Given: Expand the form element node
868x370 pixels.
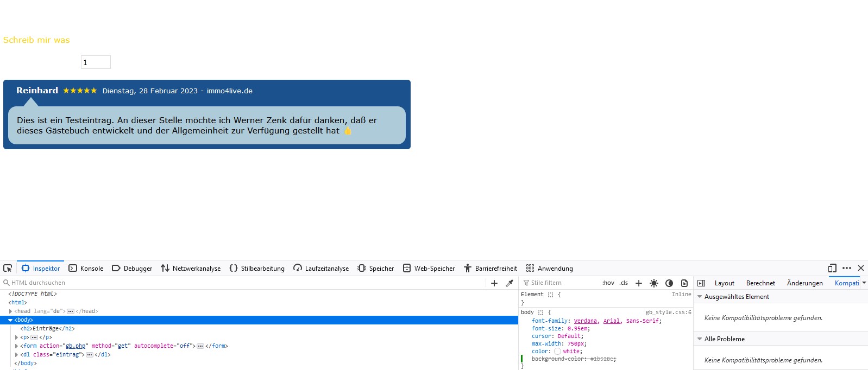Looking at the screenshot, I should [x=16, y=346].
